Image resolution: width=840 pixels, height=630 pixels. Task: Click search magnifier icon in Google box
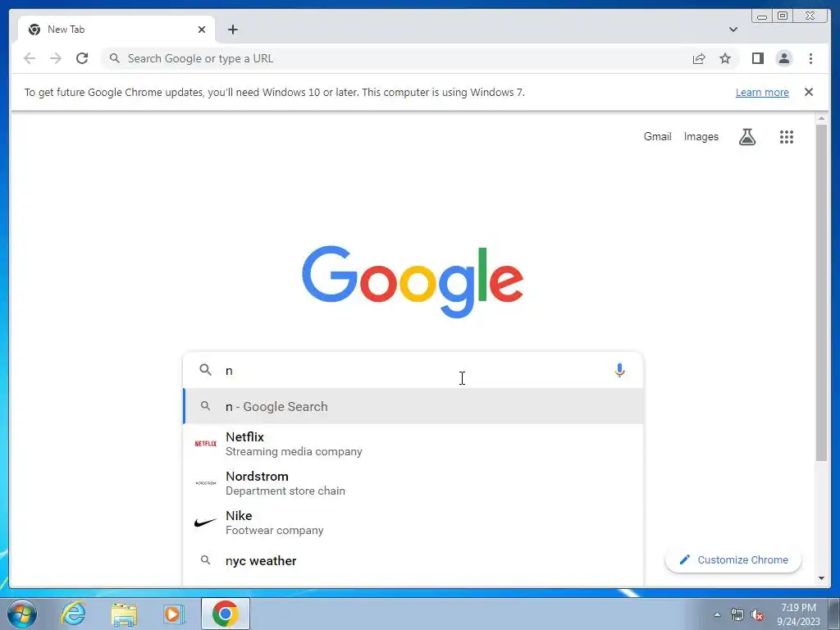tap(205, 370)
